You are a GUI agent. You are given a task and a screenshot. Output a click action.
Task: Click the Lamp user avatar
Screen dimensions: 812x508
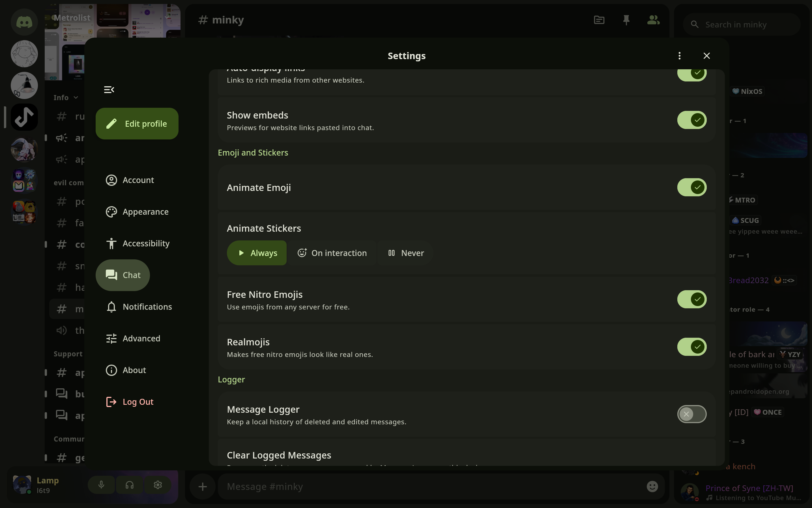[22, 485]
